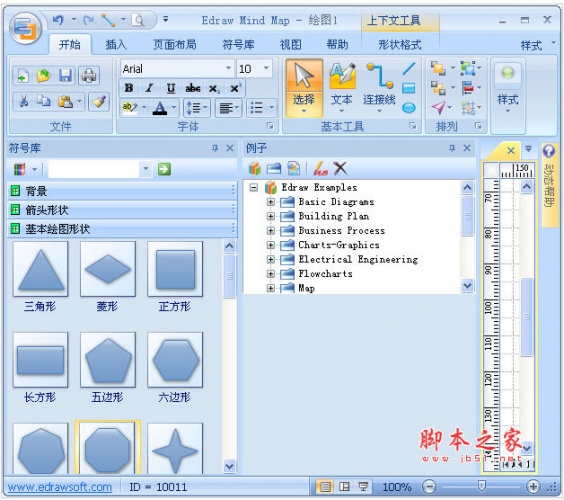
Task: Click the 样式 button in ribbon
Action: (x=508, y=88)
